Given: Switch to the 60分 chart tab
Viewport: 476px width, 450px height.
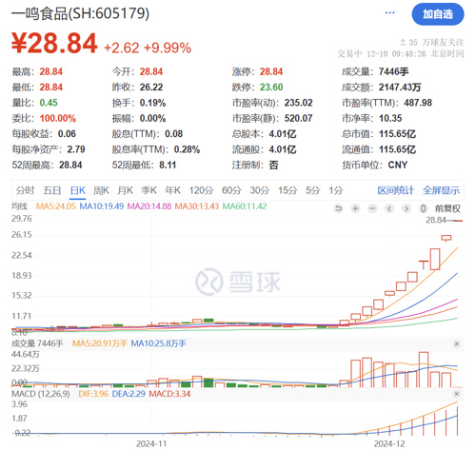Looking at the screenshot, I should tap(231, 190).
